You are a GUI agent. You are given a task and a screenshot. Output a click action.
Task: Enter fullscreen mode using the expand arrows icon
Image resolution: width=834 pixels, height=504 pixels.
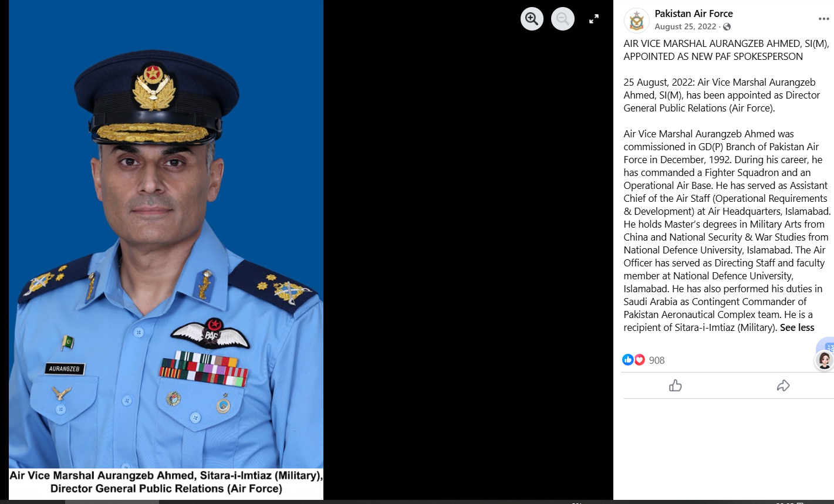point(594,19)
